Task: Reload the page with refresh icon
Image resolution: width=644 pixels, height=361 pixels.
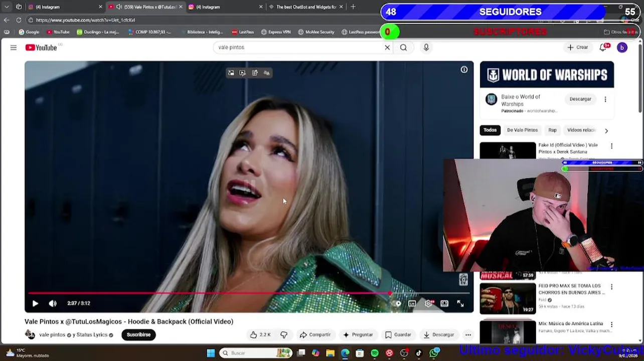Action: point(19,20)
